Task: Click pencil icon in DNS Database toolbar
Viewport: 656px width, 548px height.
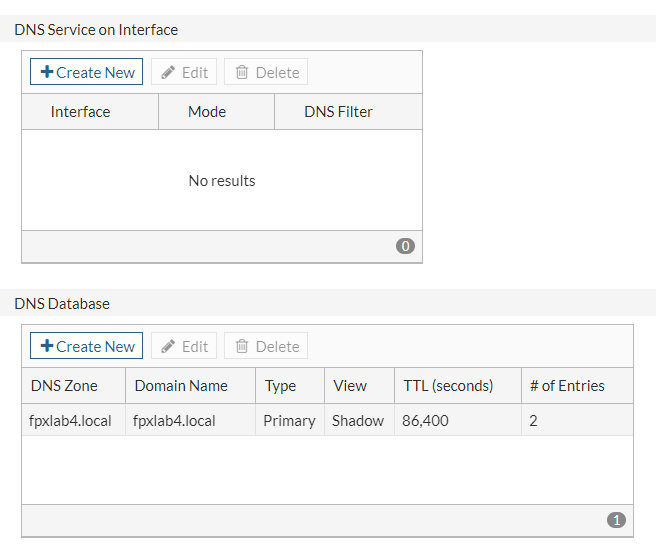Action: point(168,346)
